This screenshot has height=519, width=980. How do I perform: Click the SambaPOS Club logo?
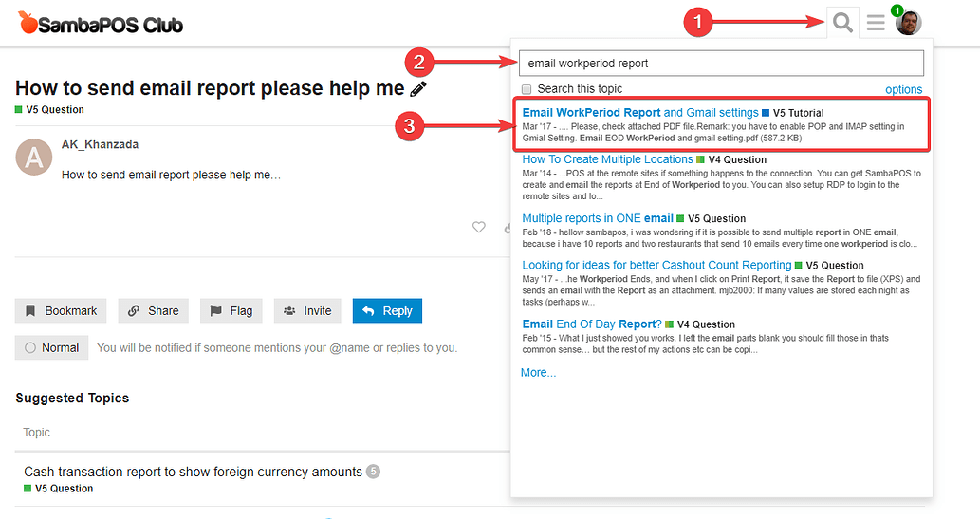click(x=101, y=24)
